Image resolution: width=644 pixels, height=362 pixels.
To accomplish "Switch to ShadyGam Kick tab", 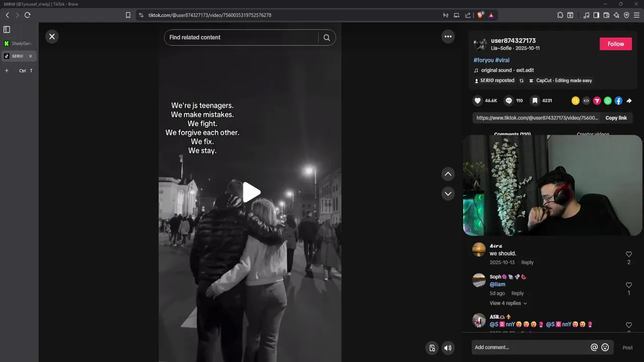I will 19,44.
